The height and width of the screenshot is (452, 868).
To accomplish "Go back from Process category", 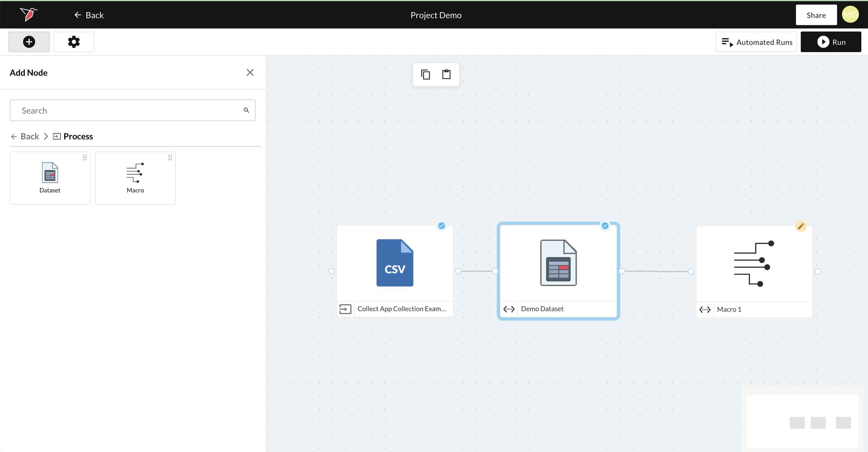I will point(25,136).
